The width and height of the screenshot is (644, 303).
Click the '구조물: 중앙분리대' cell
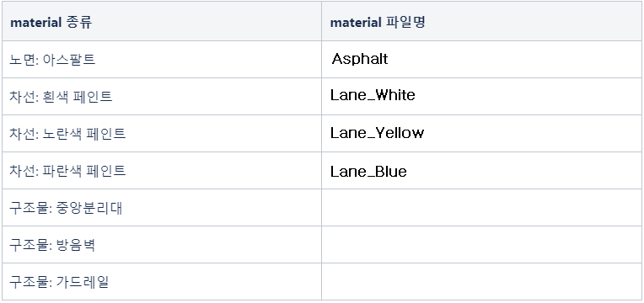click(x=162, y=207)
